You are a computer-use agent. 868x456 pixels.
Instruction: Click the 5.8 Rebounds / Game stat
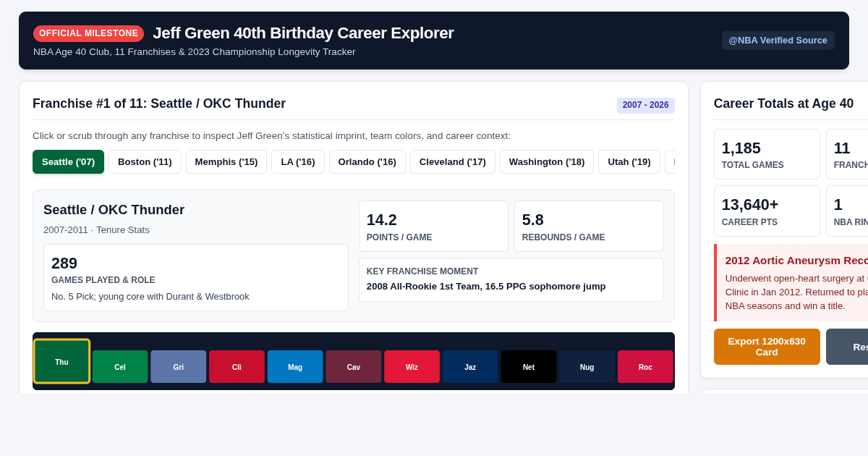point(589,226)
